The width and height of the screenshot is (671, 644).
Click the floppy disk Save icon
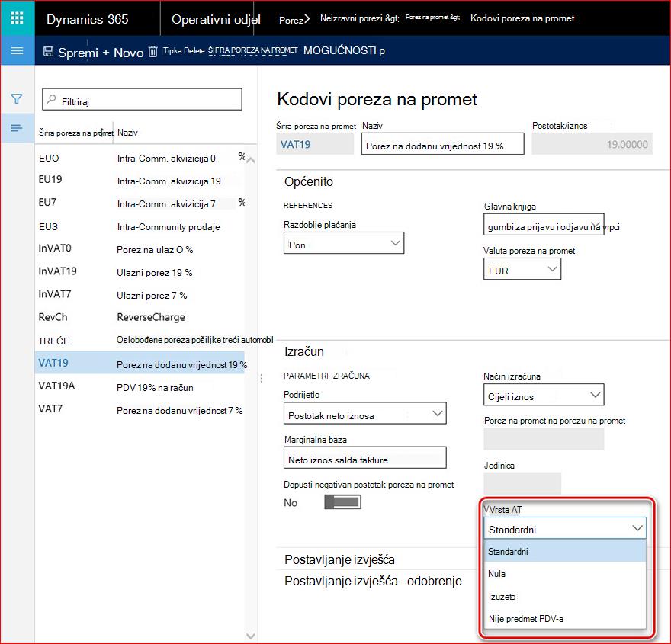click(48, 52)
